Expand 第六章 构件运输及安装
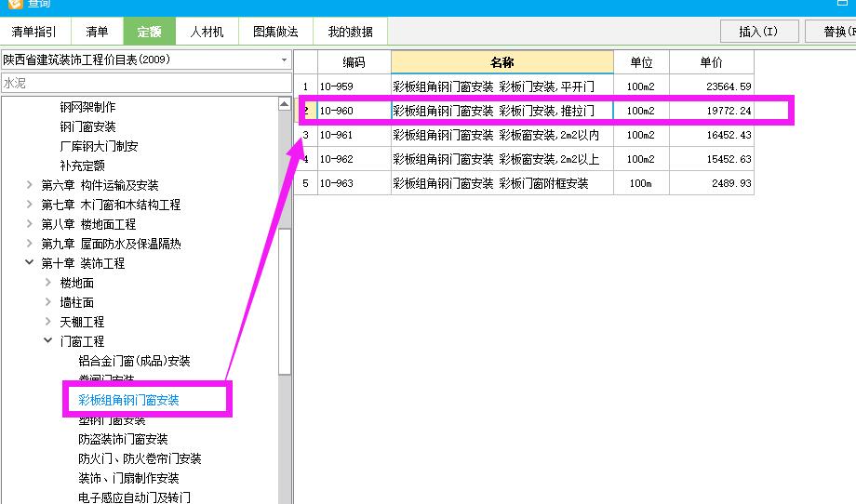 pyautogui.click(x=30, y=185)
